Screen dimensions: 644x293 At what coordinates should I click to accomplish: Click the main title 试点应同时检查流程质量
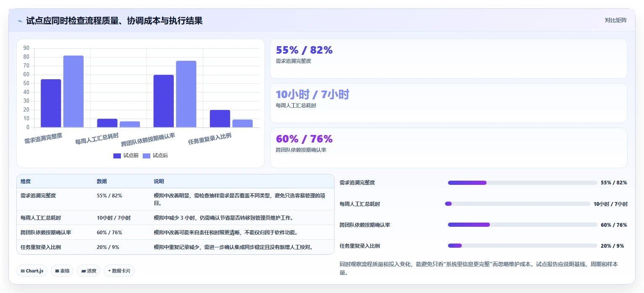pos(114,21)
